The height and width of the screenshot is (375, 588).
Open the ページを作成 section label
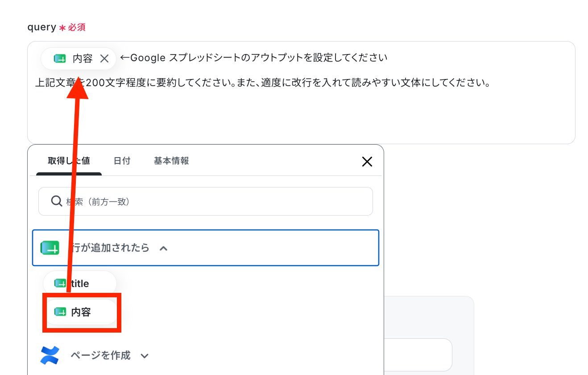tap(100, 355)
